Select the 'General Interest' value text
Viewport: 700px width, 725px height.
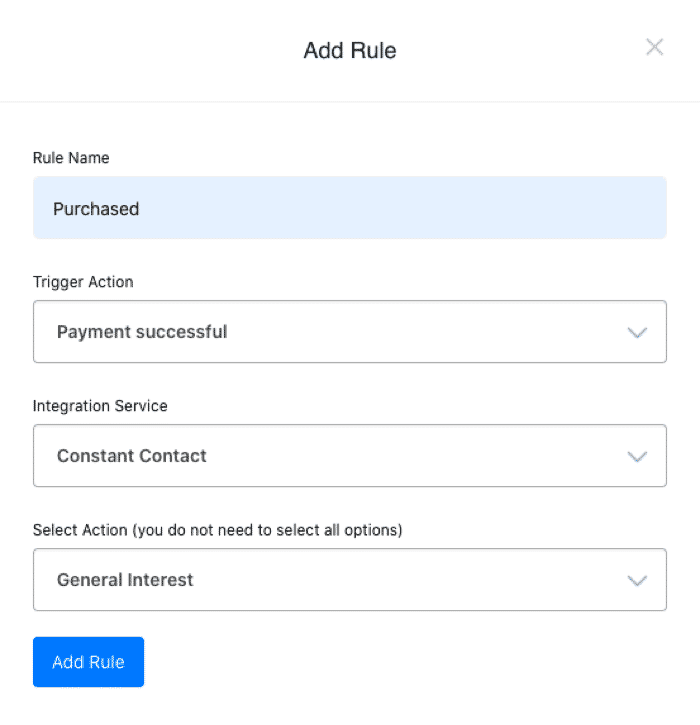click(125, 580)
